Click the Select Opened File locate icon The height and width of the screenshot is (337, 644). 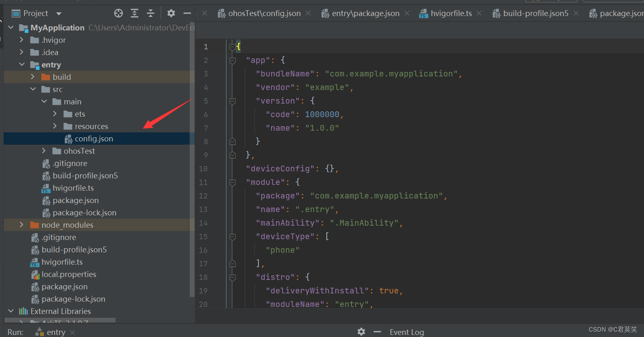tap(119, 13)
